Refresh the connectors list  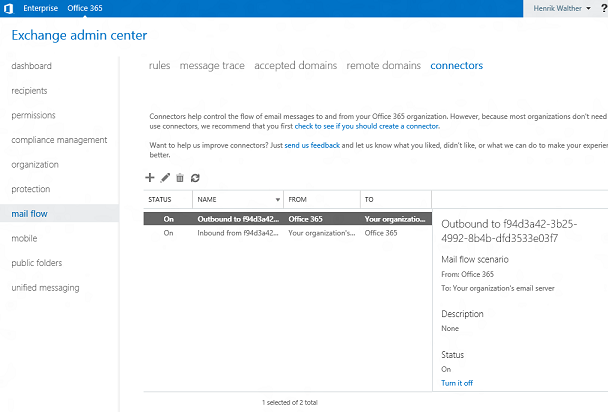tap(195, 178)
